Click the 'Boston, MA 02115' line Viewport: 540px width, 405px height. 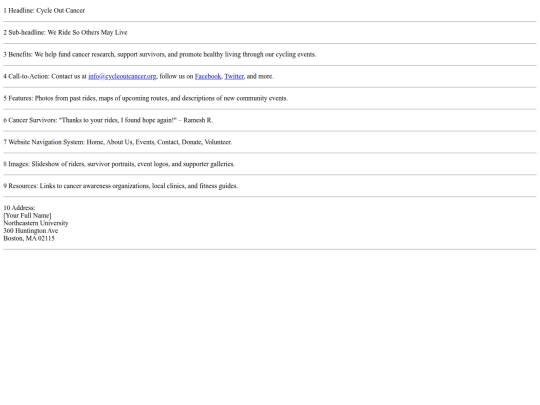[x=29, y=238]
